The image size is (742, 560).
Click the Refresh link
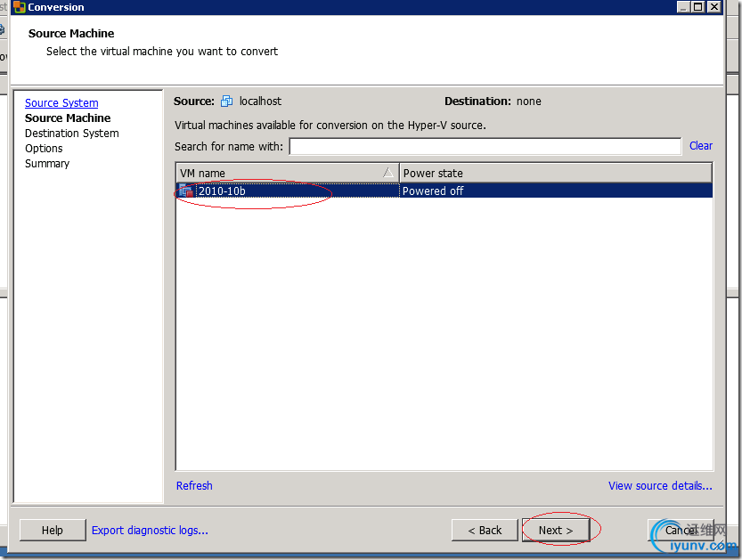pos(194,486)
